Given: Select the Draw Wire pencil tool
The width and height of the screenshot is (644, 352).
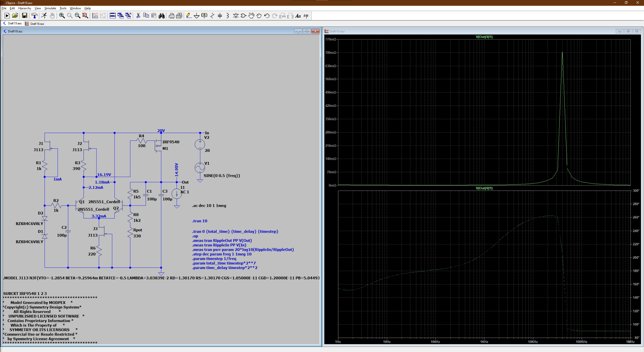Looking at the screenshot, I should (x=189, y=16).
